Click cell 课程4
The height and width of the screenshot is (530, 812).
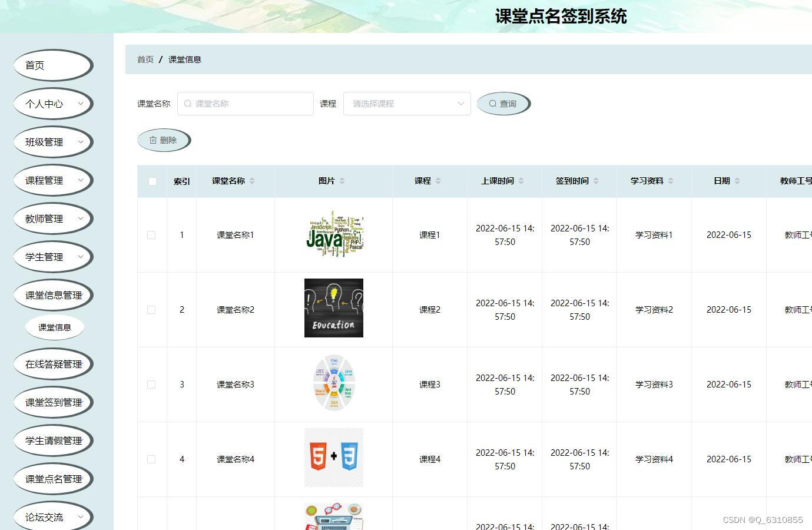pos(430,459)
